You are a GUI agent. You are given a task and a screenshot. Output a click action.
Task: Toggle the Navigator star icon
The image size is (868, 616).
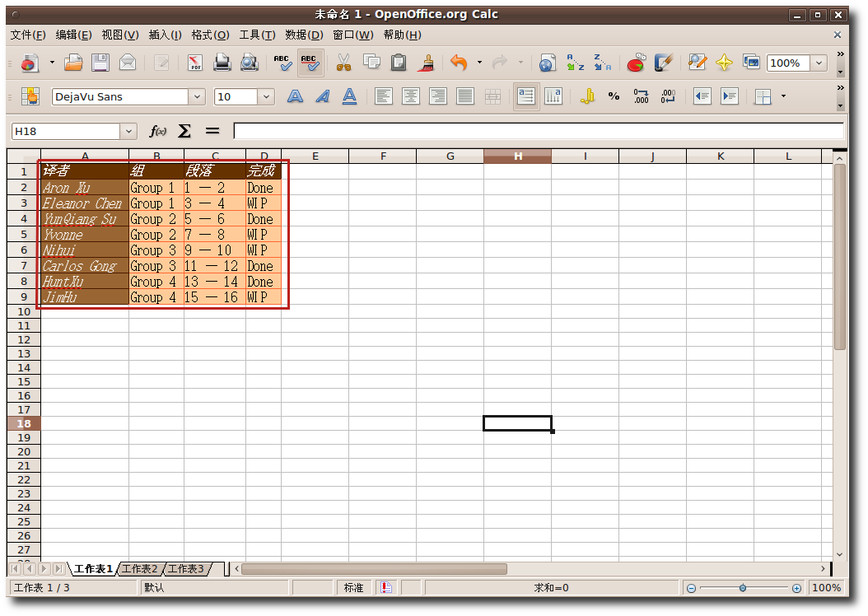724,63
